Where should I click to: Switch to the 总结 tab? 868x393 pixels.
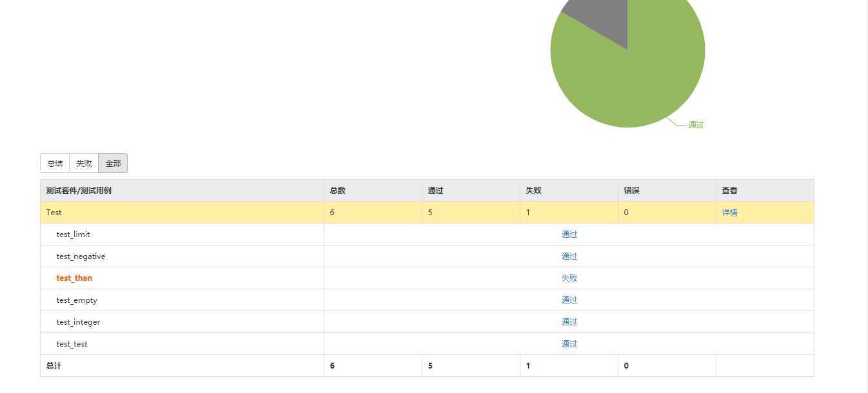55,163
